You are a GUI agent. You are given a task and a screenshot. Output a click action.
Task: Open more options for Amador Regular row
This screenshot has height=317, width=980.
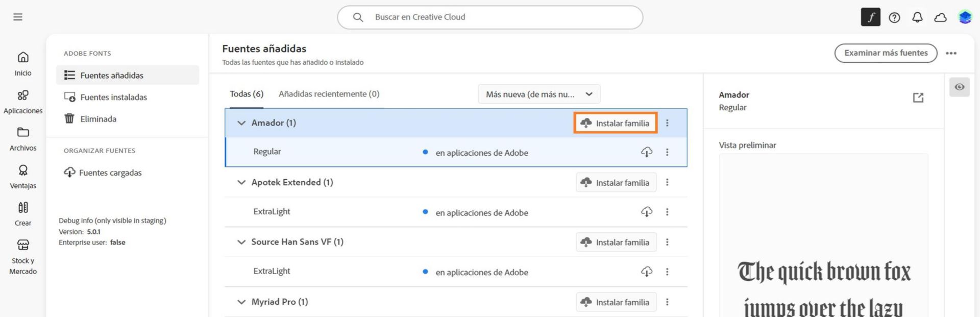(x=667, y=152)
